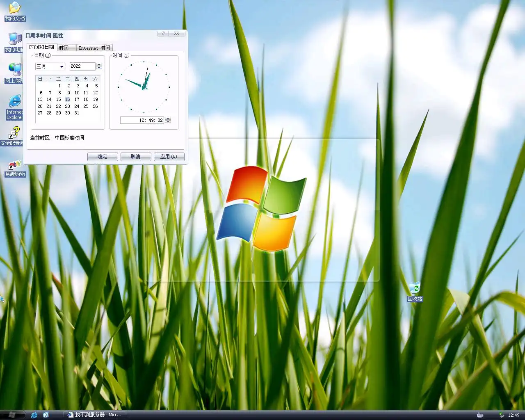525x420 pixels.
Task: Click the 中国标准时间 time zone text
Action: (69, 138)
